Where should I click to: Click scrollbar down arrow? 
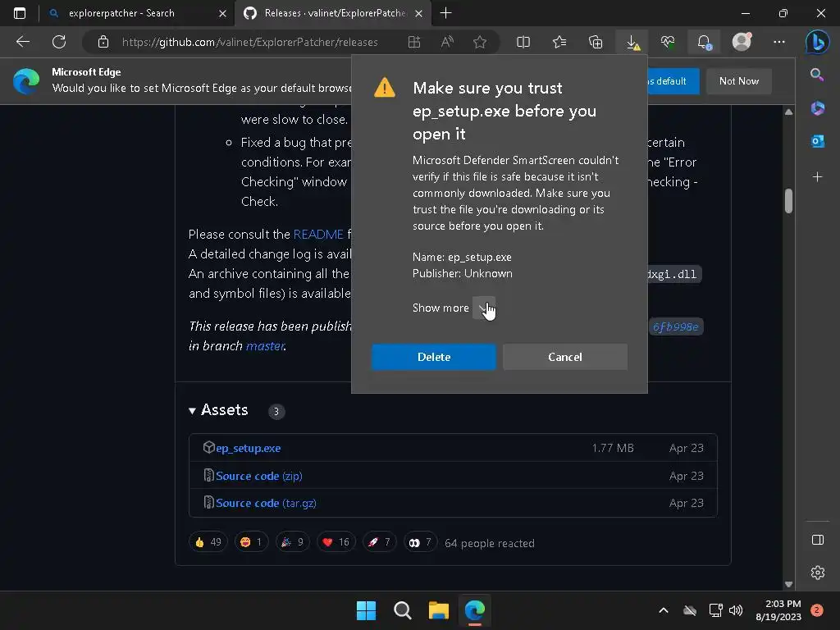[x=788, y=584]
